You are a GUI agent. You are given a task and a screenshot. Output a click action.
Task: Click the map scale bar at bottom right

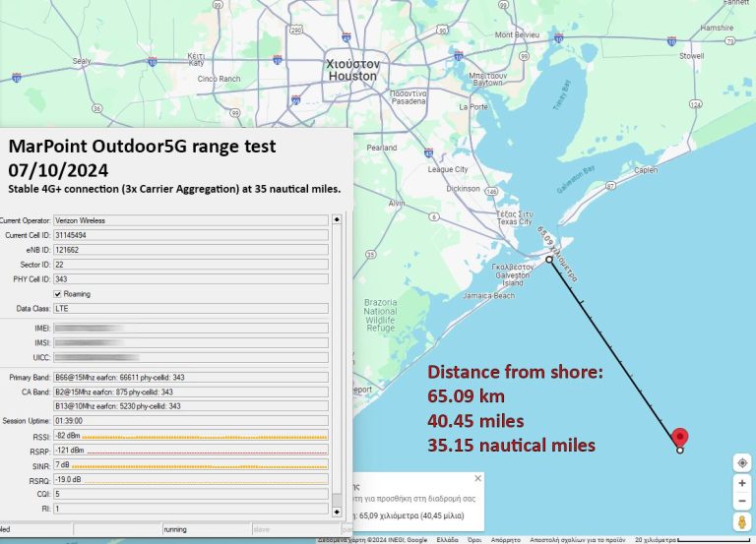pos(713,540)
